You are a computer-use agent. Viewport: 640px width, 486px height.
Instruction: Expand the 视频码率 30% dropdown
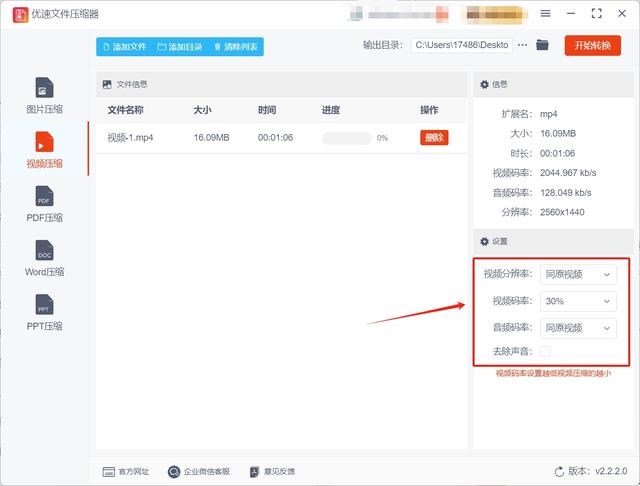click(578, 301)
